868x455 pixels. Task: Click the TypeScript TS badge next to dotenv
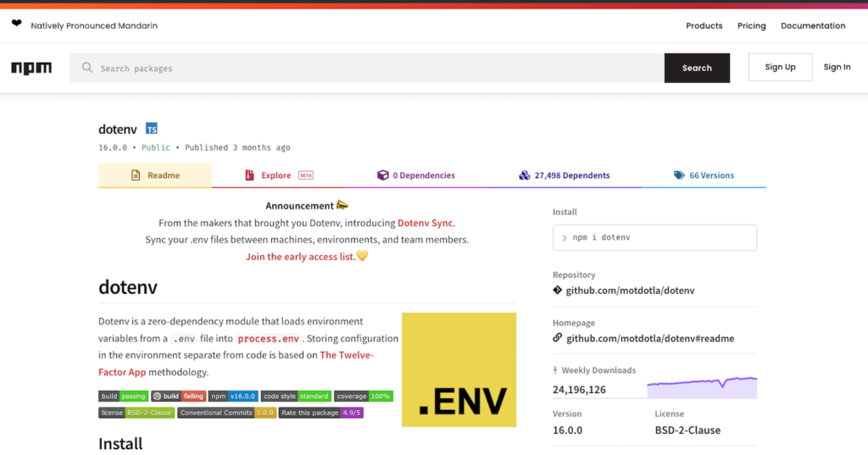click(151, 129)
